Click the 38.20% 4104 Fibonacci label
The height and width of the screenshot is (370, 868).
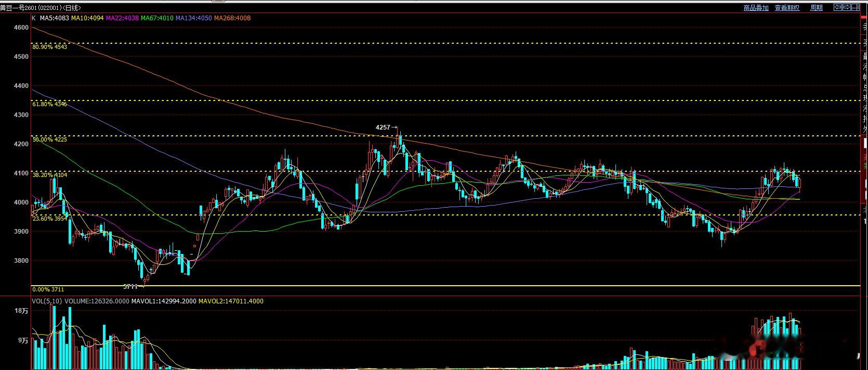click(x=49, y=175)
